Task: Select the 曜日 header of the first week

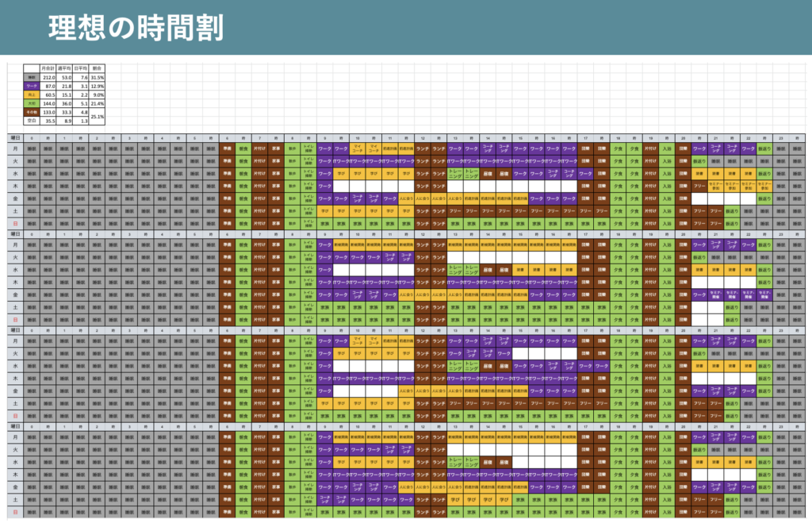Action: (x=16, y=138)
